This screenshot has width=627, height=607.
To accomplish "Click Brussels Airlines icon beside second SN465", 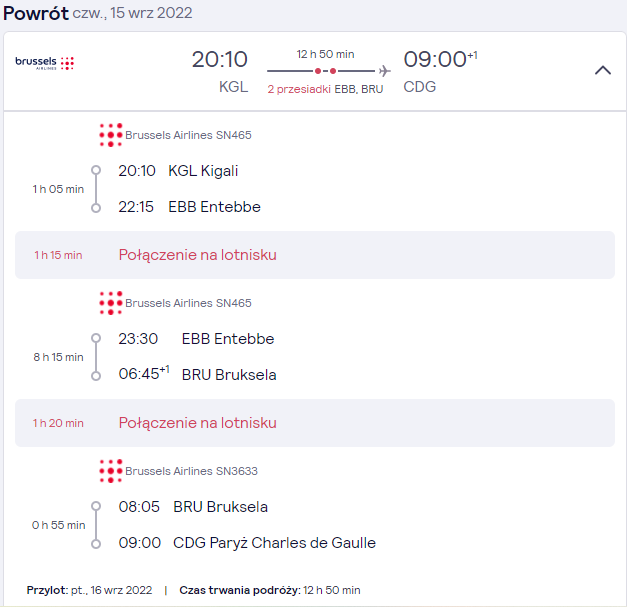I will [111, 303].
